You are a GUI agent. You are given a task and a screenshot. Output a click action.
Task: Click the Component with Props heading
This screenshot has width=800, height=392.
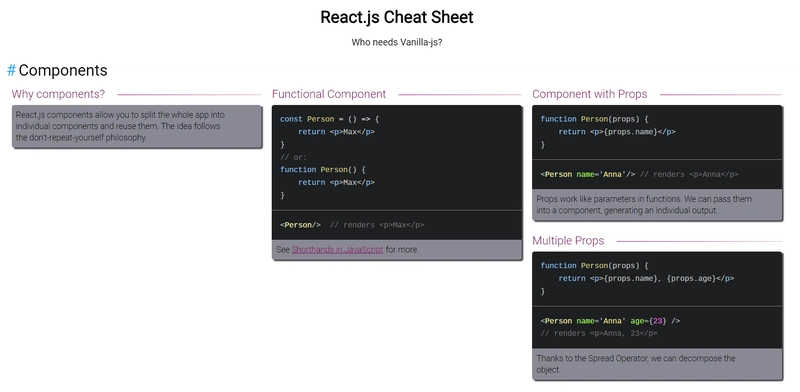(590, 94)
